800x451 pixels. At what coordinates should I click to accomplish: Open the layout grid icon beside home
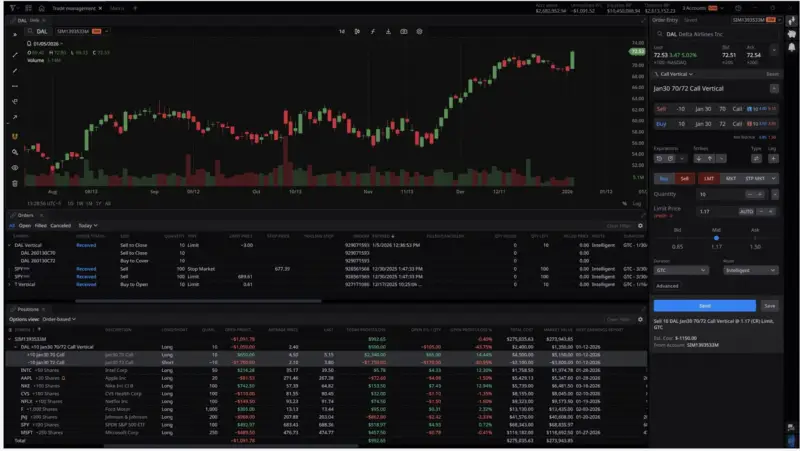(x=28, y=8)
